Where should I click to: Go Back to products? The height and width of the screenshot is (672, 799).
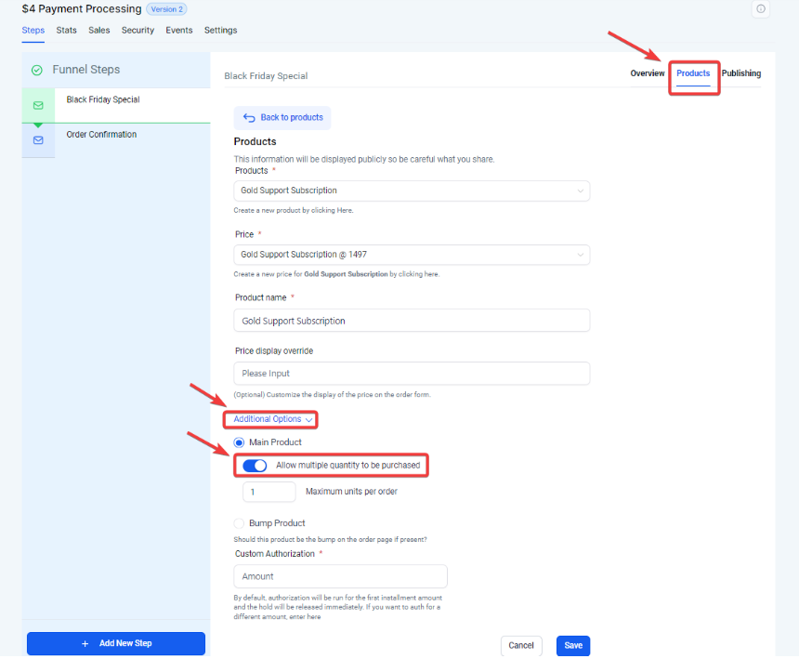pos(282,118)
